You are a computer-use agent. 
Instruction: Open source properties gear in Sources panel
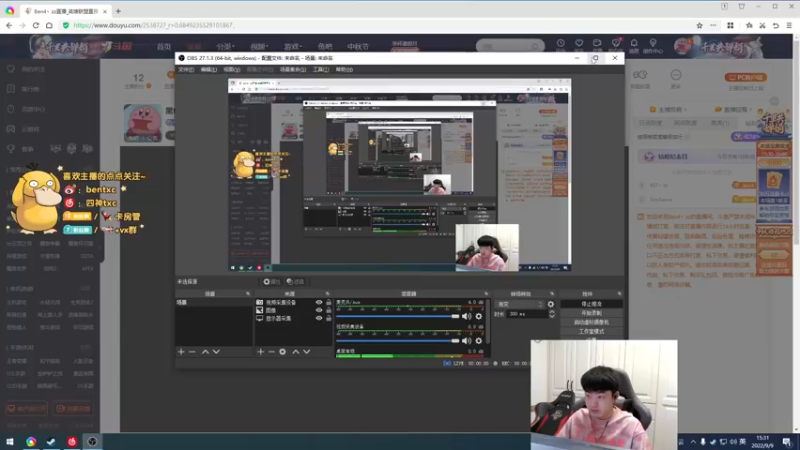pos(283,352)
